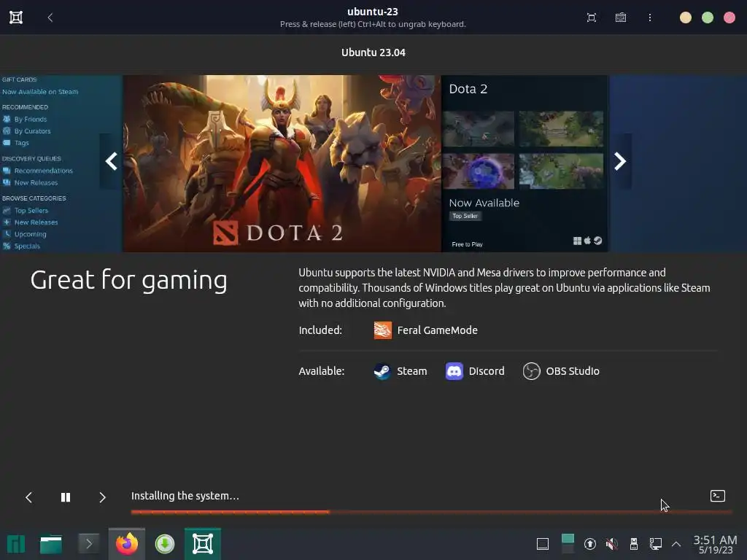Image resolution: width=747 pixels, height=560 pixels.
Task: Open New Releases under Browse Categories
Action: tap(36, 222)
